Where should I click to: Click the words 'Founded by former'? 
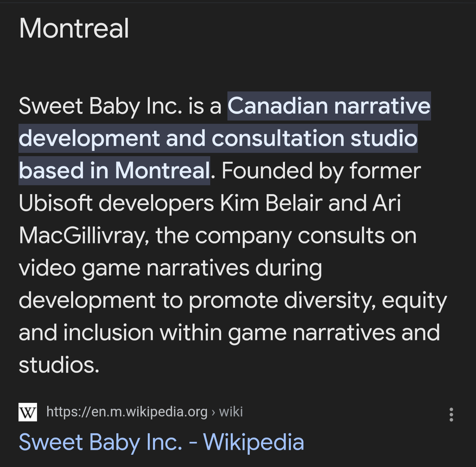pyautogui.click(x=321, y=171)
